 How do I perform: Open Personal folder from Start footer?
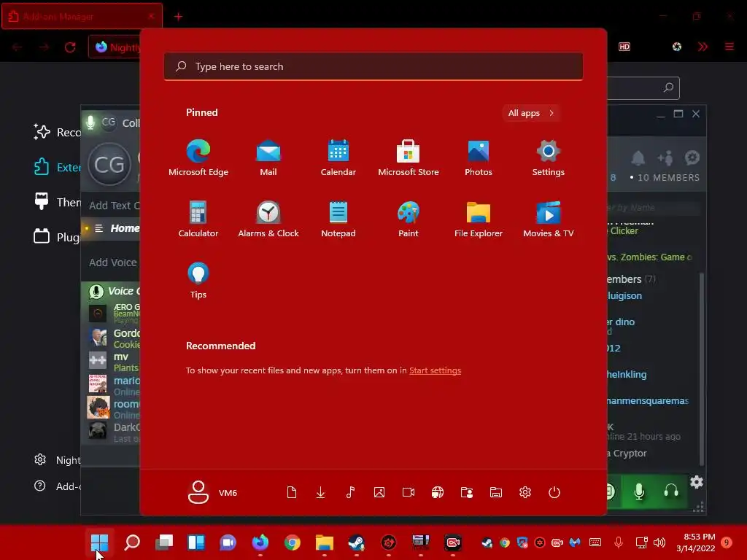tap(467, 492)
